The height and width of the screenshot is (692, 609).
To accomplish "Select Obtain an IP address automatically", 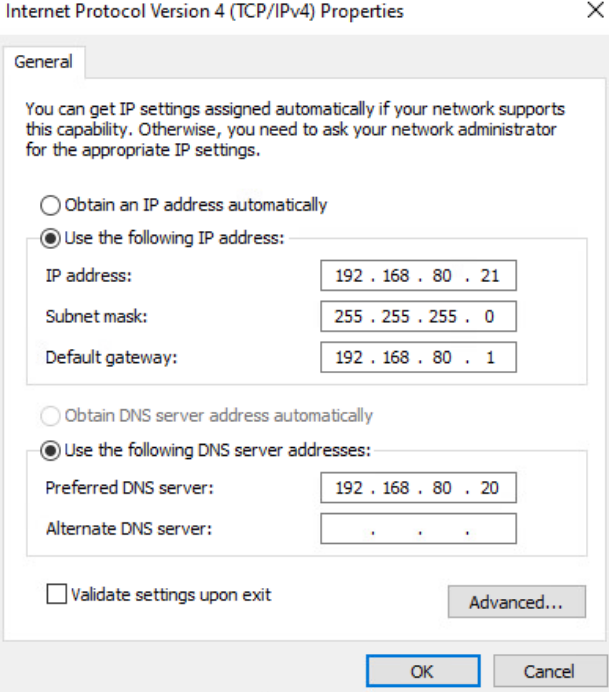I will pos(49,205).
